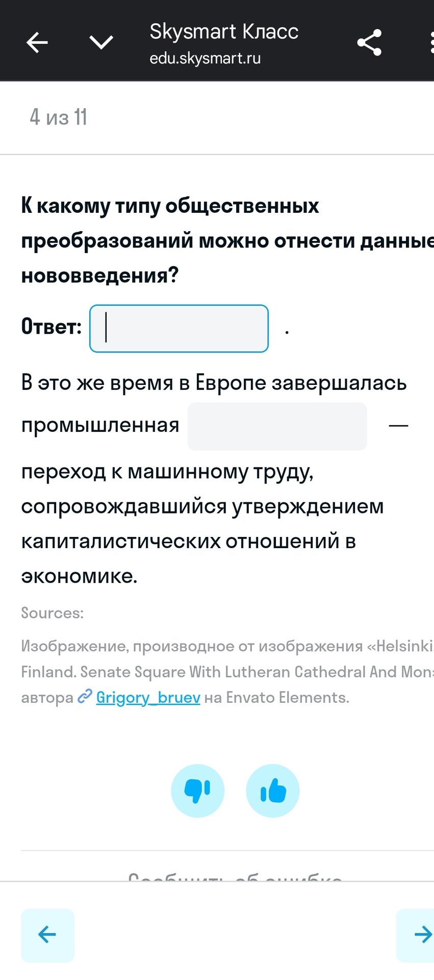Expand the downward chevron in header
Viewport: 434px width, 980px height.
click(101, 42)
